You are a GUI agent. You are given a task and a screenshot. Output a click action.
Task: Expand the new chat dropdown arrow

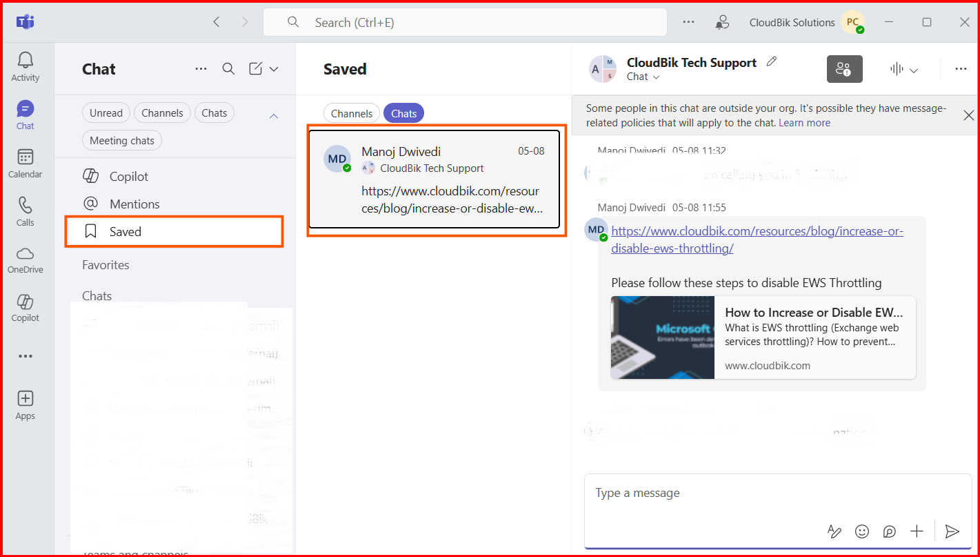click(273, 68)
